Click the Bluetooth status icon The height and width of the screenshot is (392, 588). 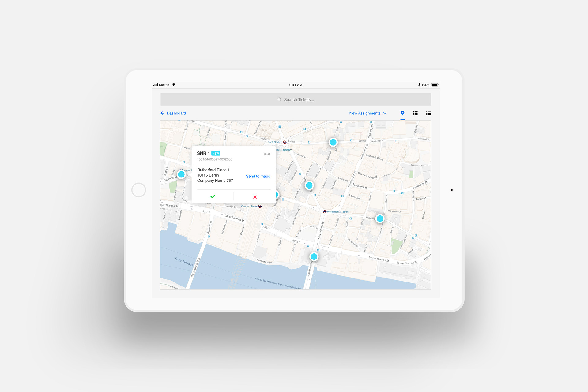[x=419, y=85]
